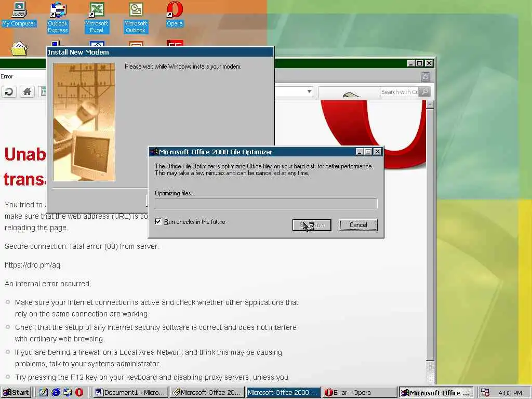532x399 pixels.
Task: Click the first quick launch icon beside Start
Action: (44, 393)
